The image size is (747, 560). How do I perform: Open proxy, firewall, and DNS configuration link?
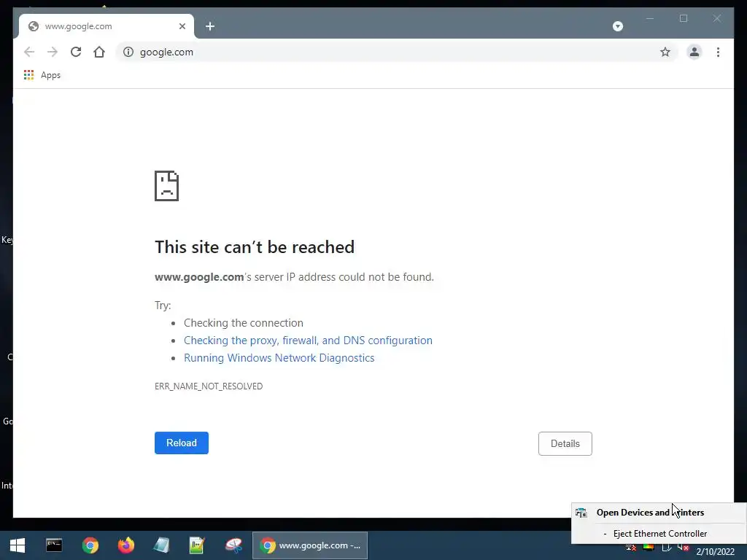[x=309, y=341]
